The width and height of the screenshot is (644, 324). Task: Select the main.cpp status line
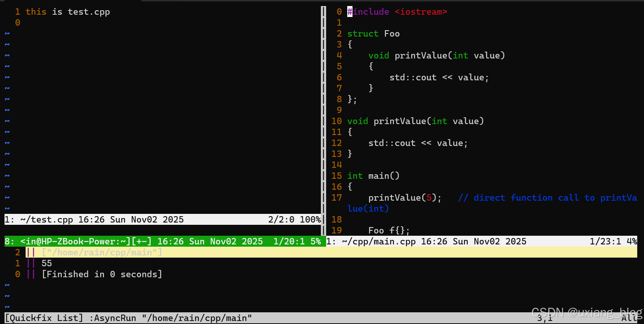(482, 241)
